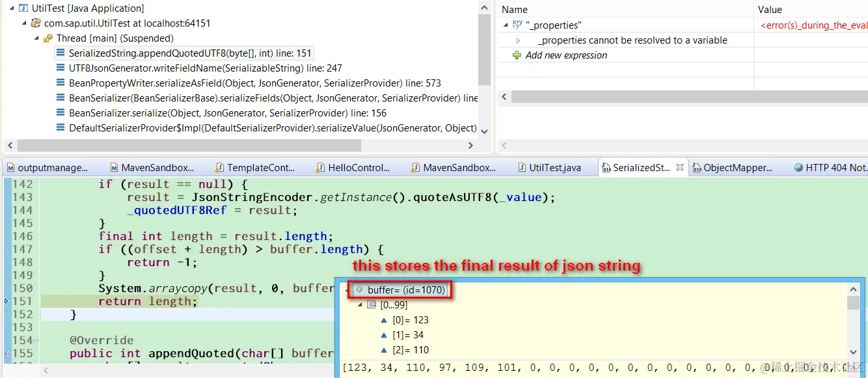
Task: Select the [1]= 34 array element
Action: (x=408, y=335)
